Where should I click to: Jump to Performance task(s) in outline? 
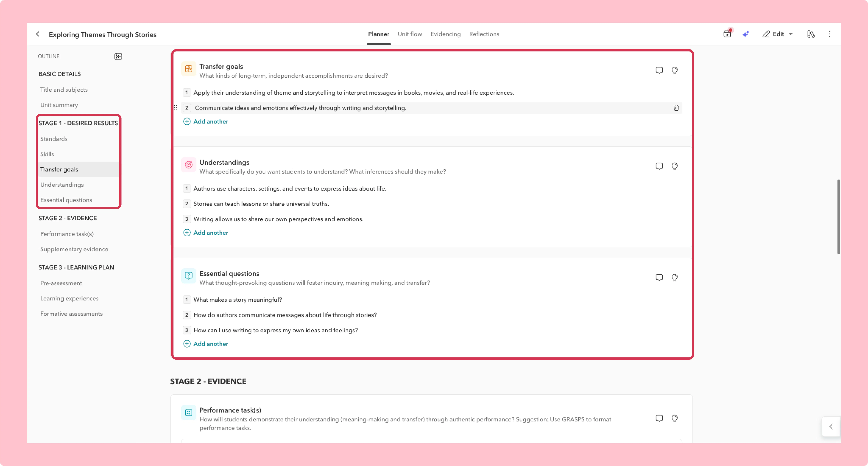[67, 234]
